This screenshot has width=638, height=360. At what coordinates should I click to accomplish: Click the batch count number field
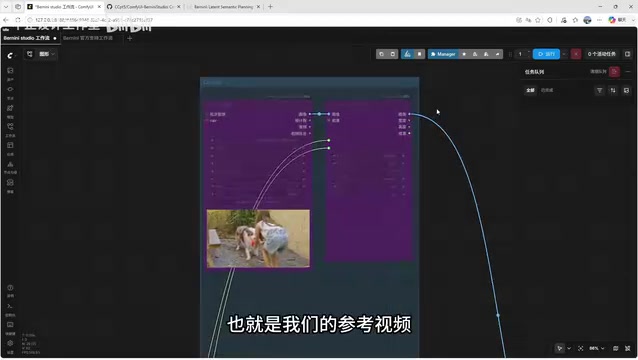520,54
